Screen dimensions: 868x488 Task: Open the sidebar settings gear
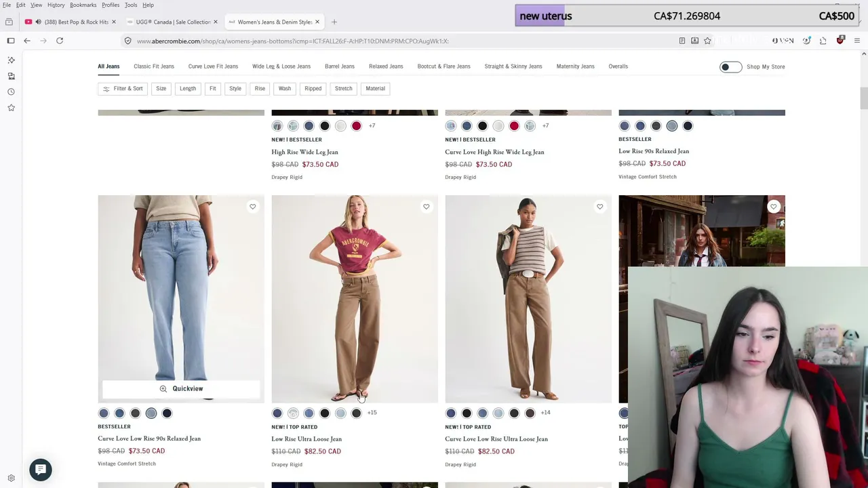[11, 478]
